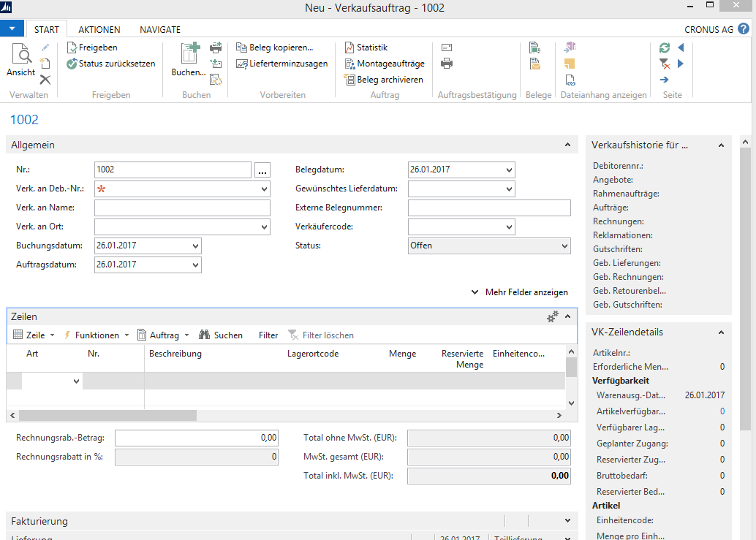Click the Zeilen settings gear icon
Image resolution: width=756 pixels, height=540 pixels.
pos(553,316)
